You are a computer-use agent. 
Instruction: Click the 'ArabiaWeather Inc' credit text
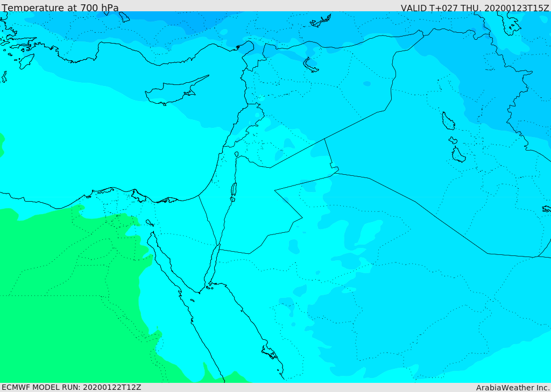tap(512, 388)
